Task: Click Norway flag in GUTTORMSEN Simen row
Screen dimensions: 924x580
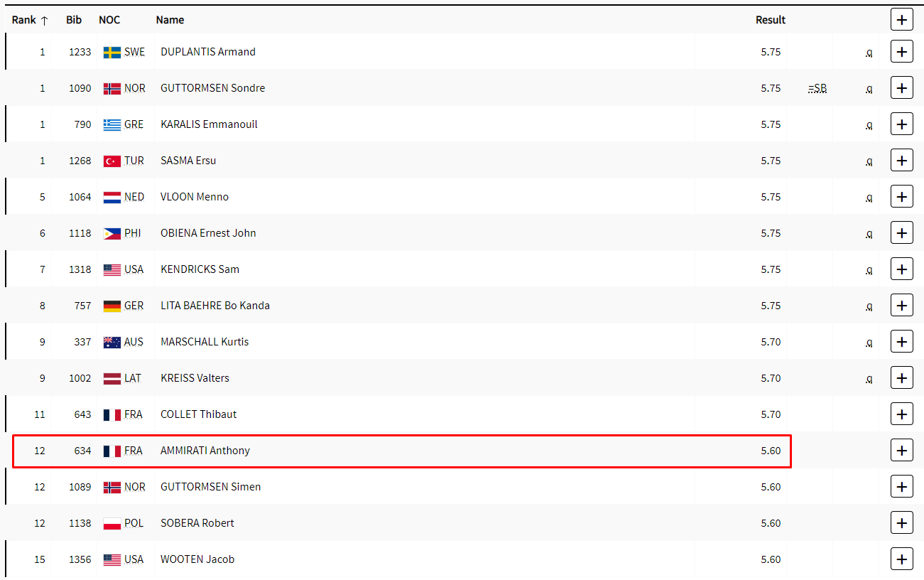Action: tap(112, 488)
